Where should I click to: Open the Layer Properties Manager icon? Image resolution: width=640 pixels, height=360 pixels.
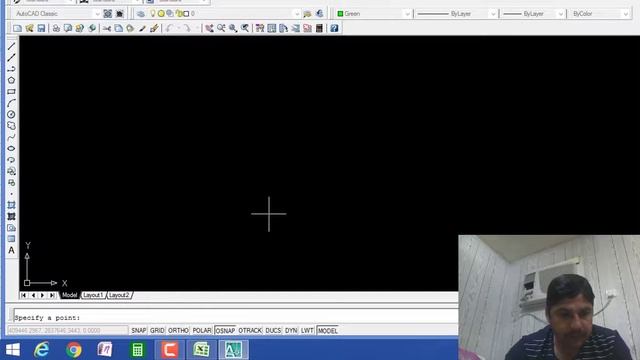[141, 13]
